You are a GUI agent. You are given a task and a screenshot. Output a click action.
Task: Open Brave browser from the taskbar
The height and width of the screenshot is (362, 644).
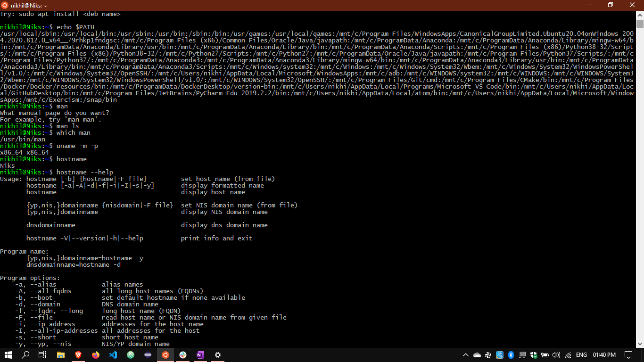tap(78, 355)
